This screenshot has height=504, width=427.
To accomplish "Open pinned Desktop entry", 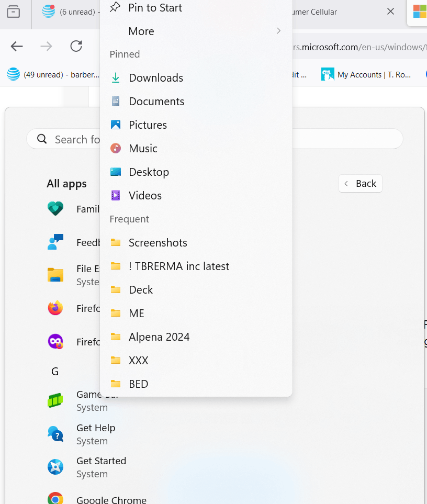I will [196, 172].
